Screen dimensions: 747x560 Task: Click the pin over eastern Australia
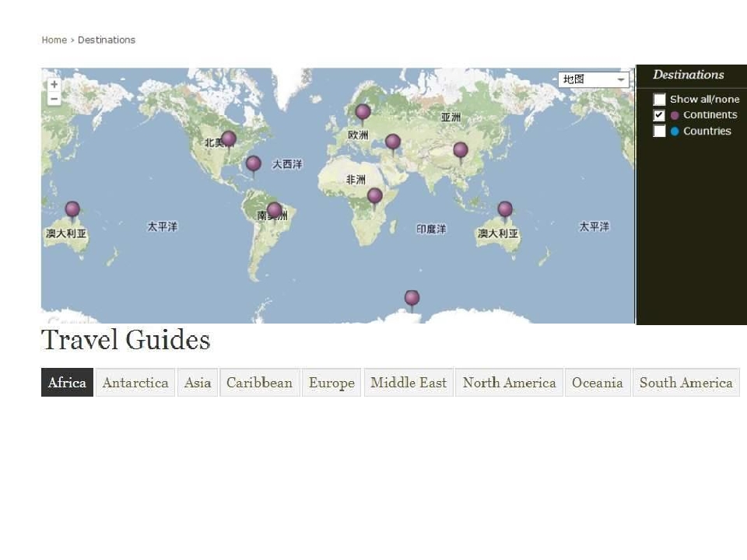tap(505, 208)
